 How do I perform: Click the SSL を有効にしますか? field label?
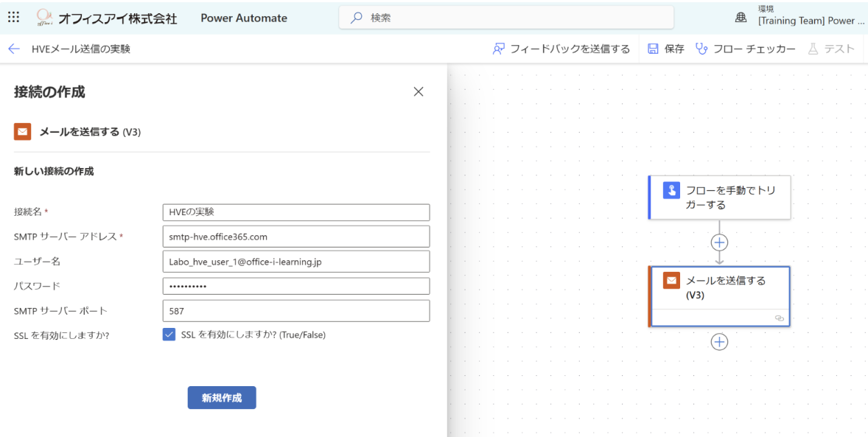pos(61,335)
